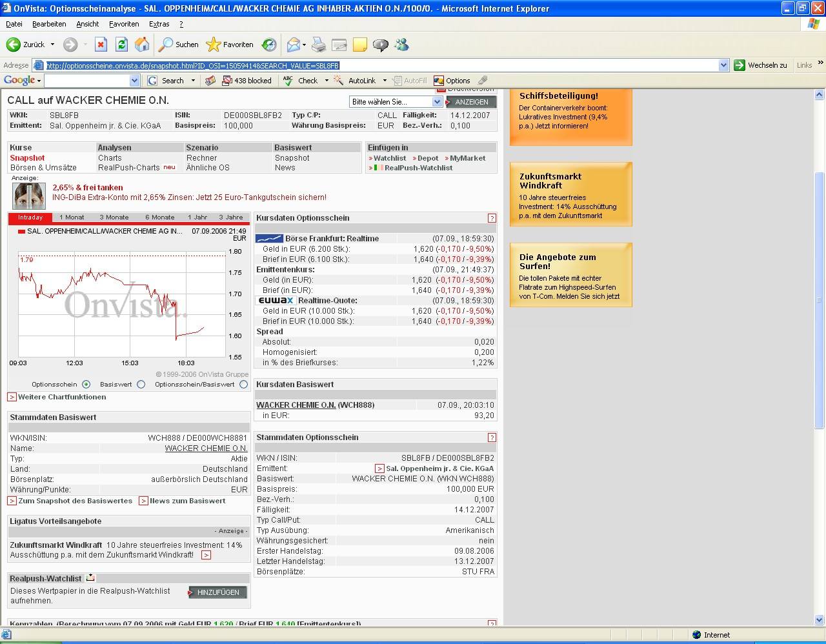Select the Optionsschein/Basiswert radio button

click(x=243, y=385)
